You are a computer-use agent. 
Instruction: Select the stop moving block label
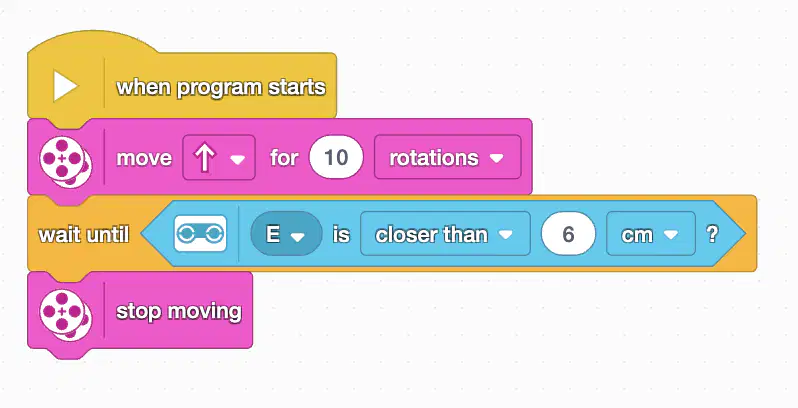(x=179, y=311)
